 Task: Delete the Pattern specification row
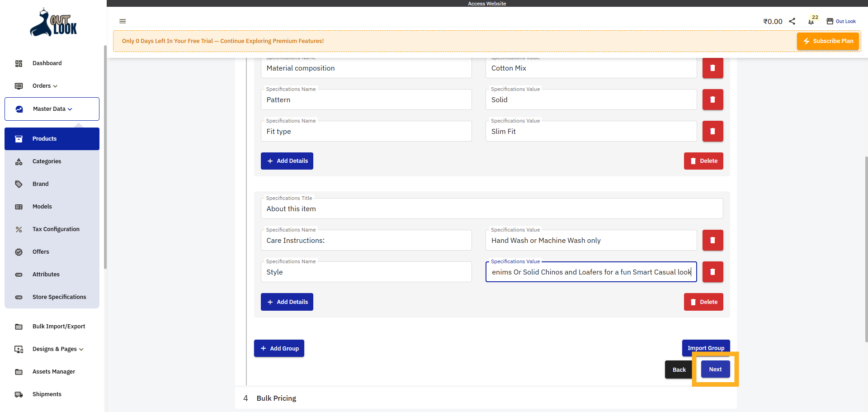[x=712, y=99]
